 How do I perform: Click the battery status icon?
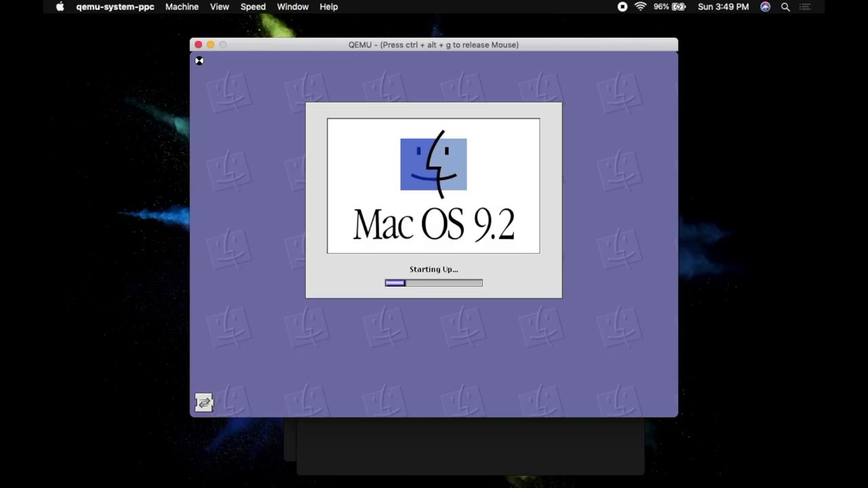point(679,7)
